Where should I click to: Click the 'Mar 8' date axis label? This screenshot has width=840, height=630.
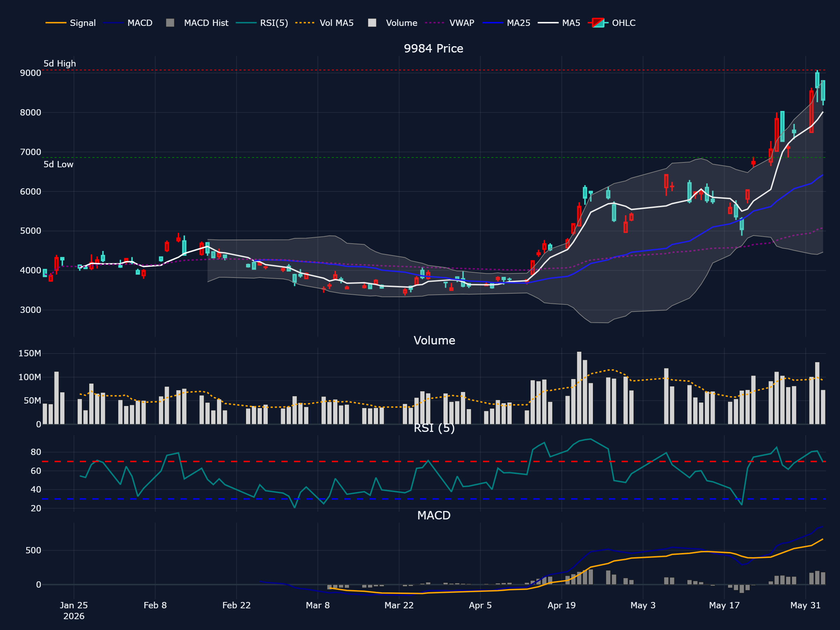coord(317,605)
